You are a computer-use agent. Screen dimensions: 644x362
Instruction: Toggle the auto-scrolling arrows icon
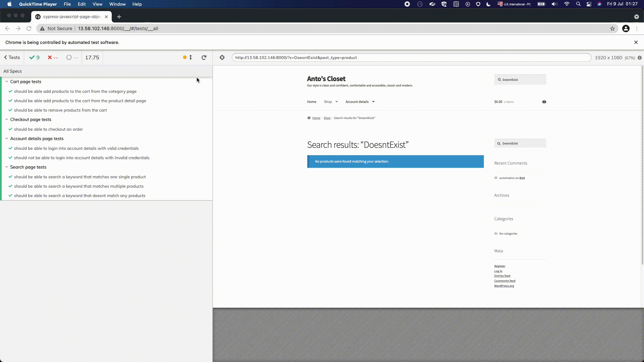tap(190, 57)
